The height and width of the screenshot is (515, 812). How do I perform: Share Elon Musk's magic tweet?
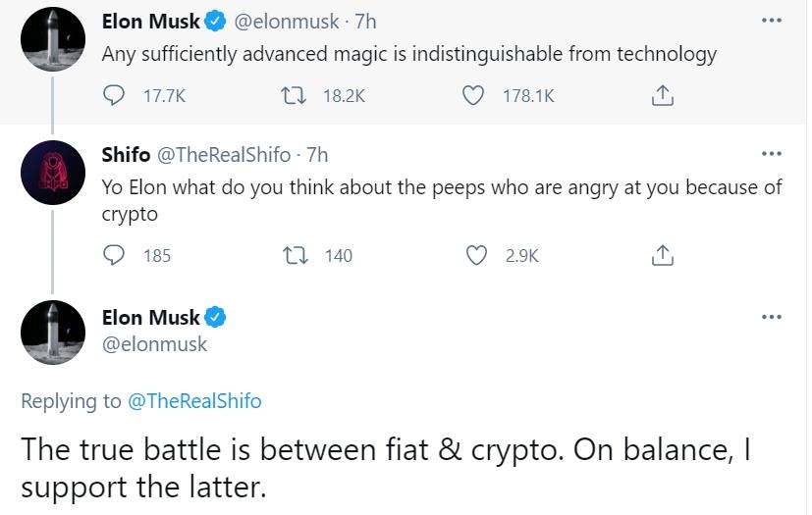[x=663, y=95]
